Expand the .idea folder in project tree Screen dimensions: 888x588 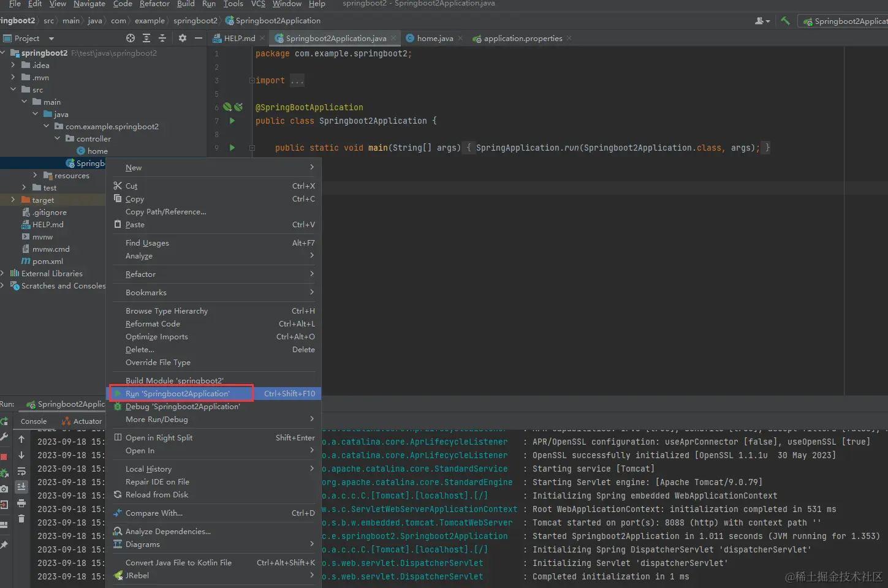(x=13, y=65)
